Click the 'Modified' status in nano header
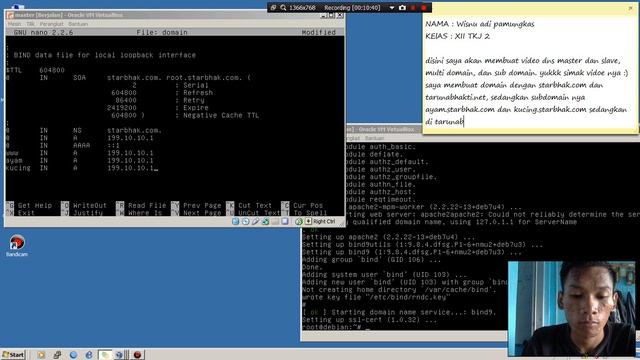Screen dimensions: 640x360 (319, 32)
